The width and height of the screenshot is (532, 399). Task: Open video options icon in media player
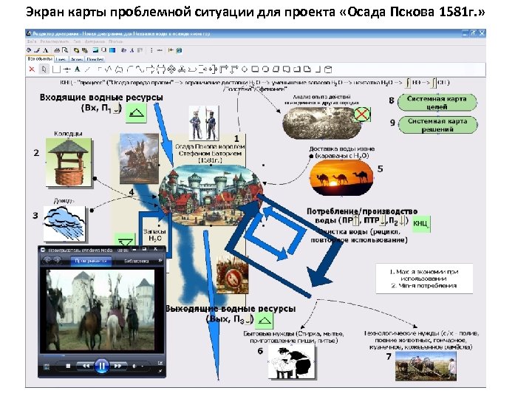47,366
